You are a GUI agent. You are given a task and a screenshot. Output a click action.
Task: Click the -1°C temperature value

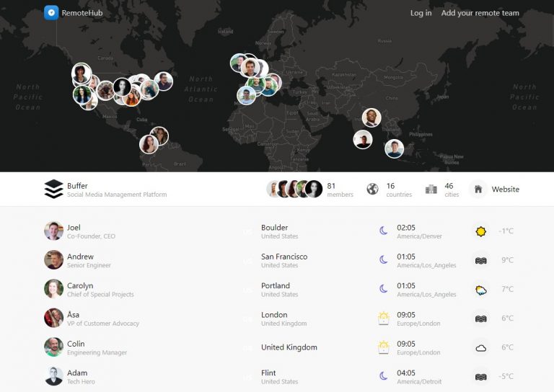(x=506, y=231)
